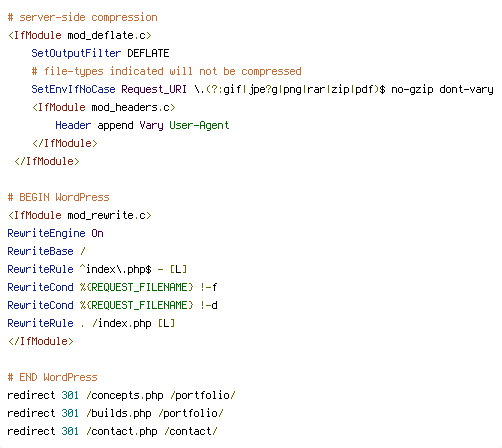Click the Request_URI text
The image size is (502, 448).
click(154, 89)
